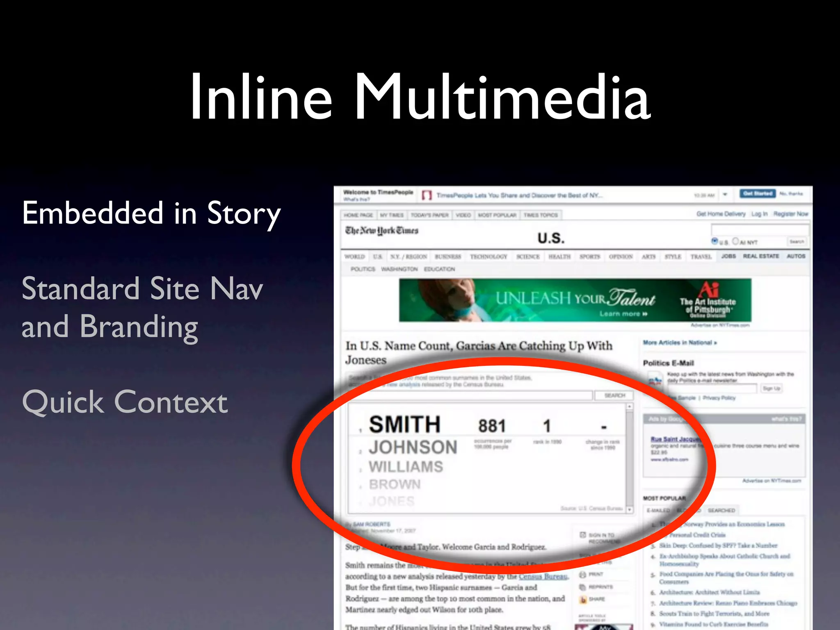Select the BROWN surname row
Image resolution: width=840 pixels, height=630 pixels.
(x=395, y=484)
